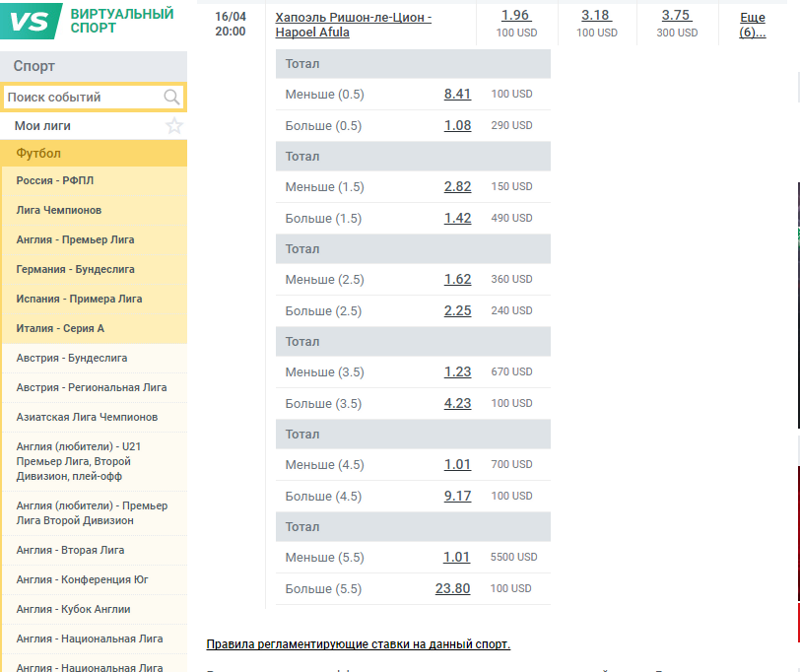This screenshot has height=672, width=800.
Task: Select odds 2.25 for Больше (2.5)
Action: 457,310
